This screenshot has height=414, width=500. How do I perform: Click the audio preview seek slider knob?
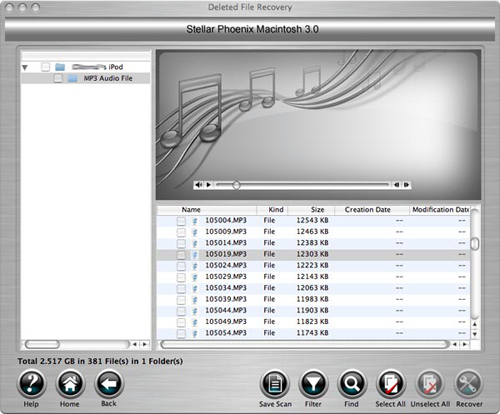(x=236, y=185)
